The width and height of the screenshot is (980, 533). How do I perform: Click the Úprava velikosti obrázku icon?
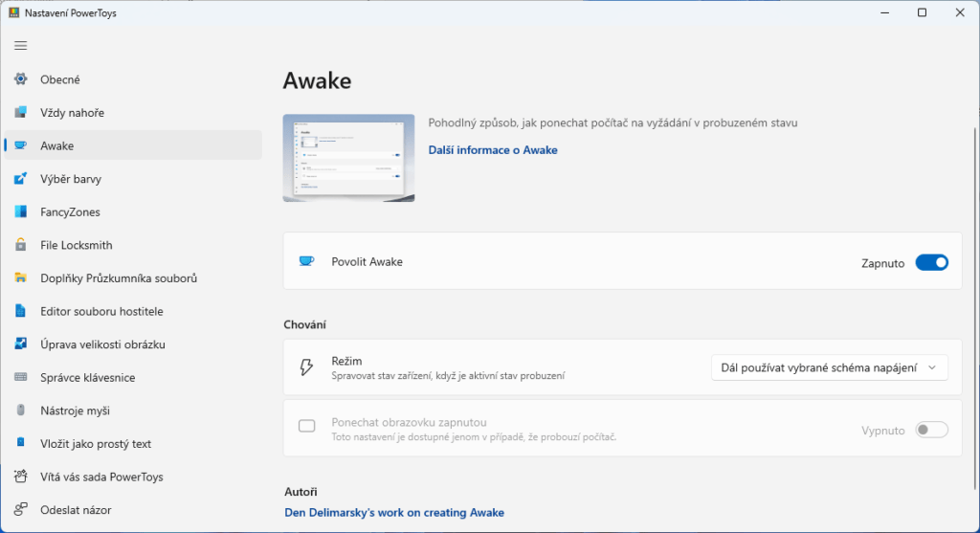pos(21,344)
